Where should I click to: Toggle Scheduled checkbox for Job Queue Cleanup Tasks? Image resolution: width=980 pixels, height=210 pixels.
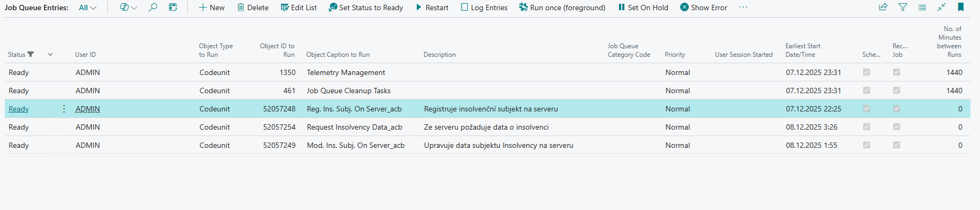coord(866,91)
